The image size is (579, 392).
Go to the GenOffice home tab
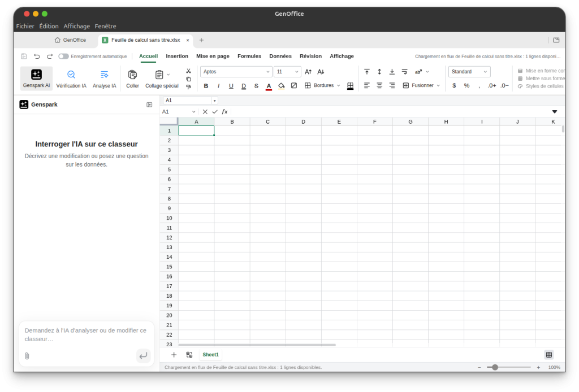(71, 40)
